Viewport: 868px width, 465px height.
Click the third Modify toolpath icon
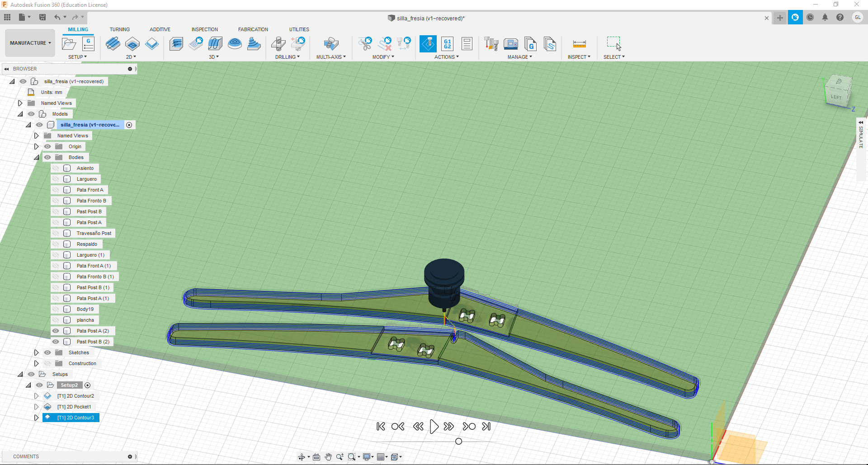[404, 44]
